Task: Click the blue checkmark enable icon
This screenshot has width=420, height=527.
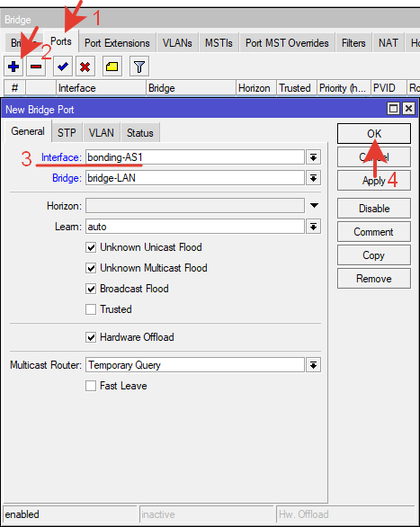Action: (x=63, y=67)
